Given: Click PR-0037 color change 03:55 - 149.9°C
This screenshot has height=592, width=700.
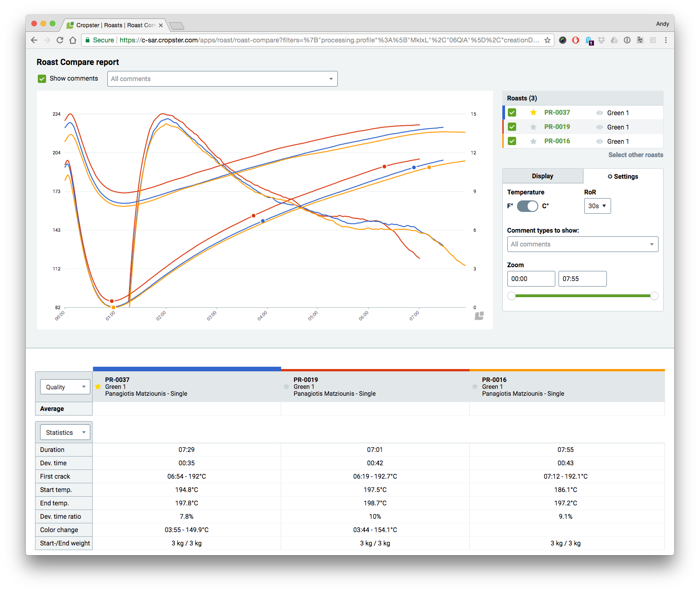Looking at the screenshot, I should point(187,530).
